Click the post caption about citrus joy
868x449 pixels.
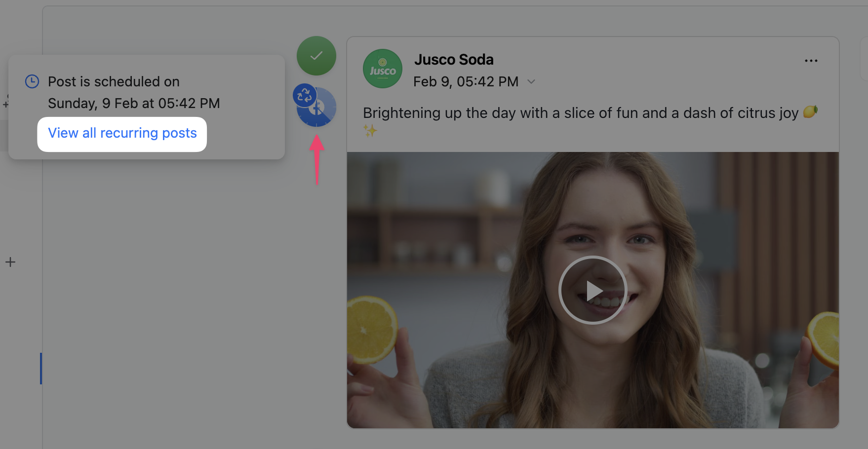pos(580,113)
